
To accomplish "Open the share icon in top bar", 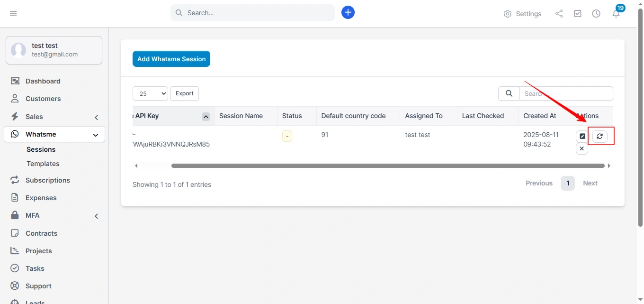I will coord(559,14).
